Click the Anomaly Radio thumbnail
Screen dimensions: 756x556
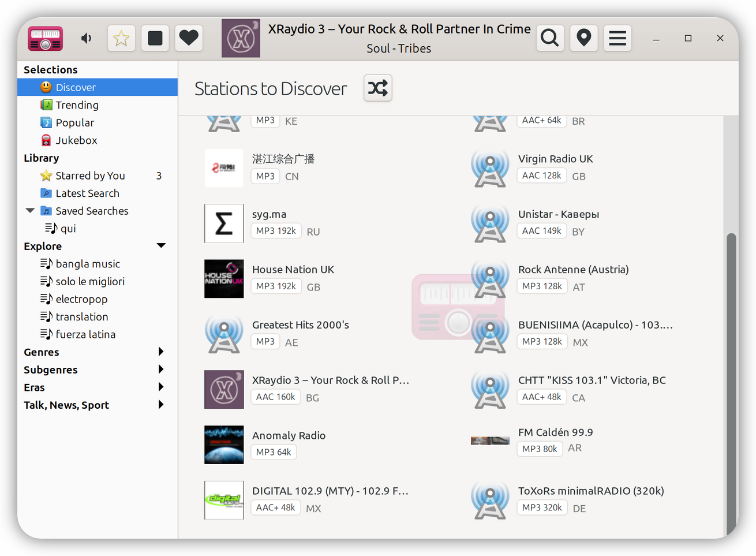(x=224, y=445)
